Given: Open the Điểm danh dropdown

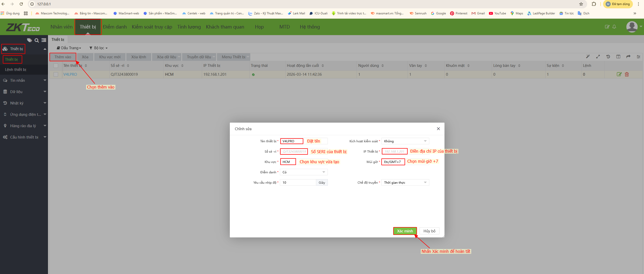Looking at the screenshot, I should 304,172.
